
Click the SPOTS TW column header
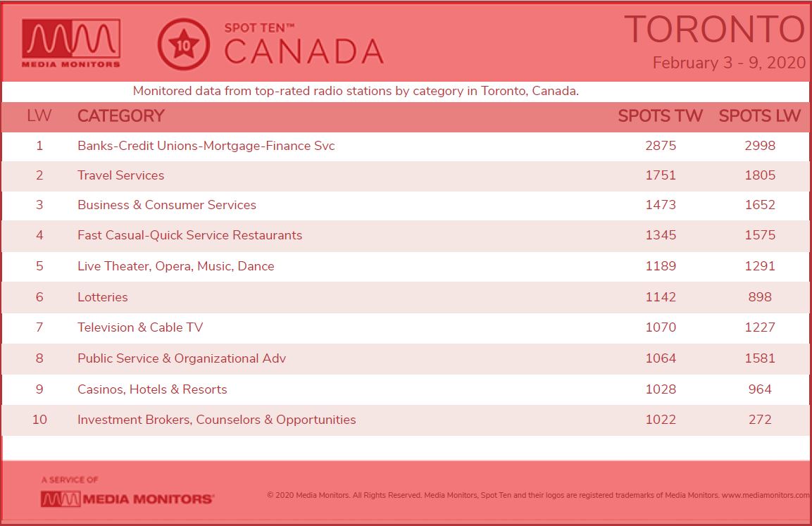coord(661,115)
